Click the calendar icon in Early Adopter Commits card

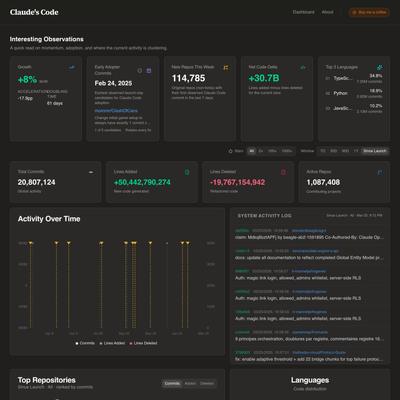click(x=149, y=71)
